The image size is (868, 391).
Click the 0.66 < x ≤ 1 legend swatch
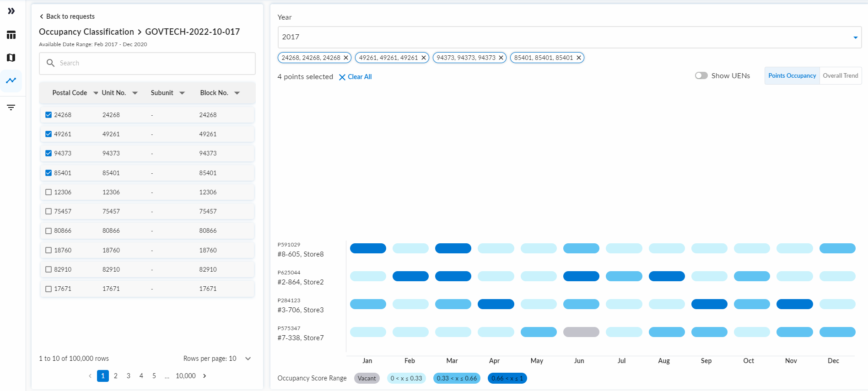(x=507, y=378)
